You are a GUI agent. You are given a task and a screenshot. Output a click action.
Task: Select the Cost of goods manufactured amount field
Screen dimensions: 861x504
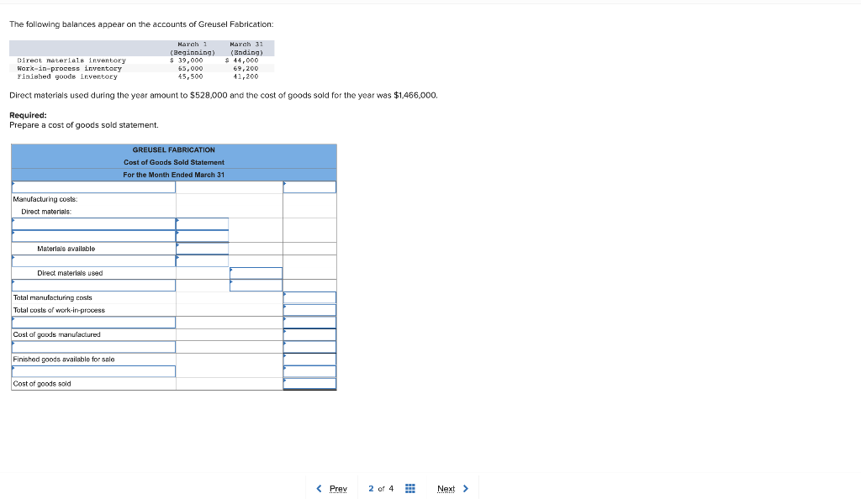[309, 334]
